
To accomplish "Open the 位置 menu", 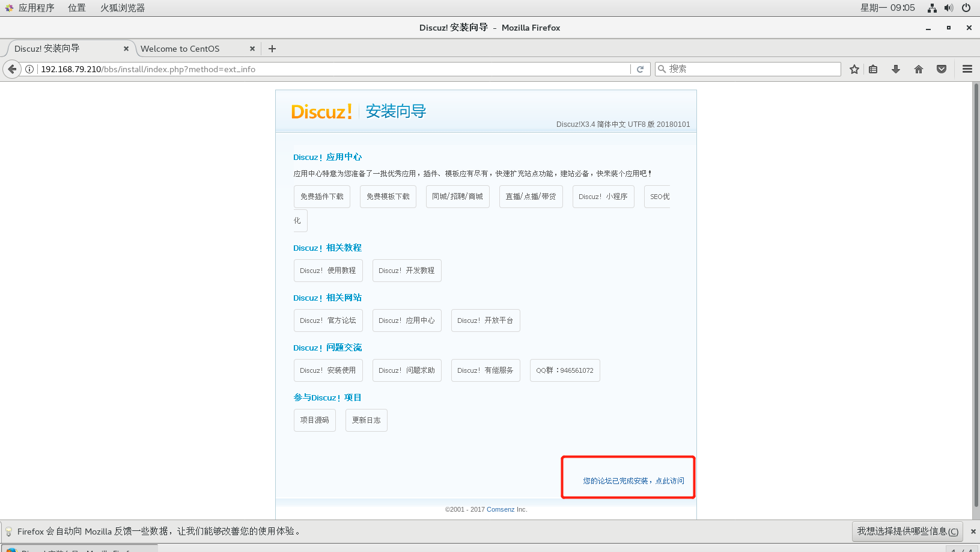I will 77,8.
